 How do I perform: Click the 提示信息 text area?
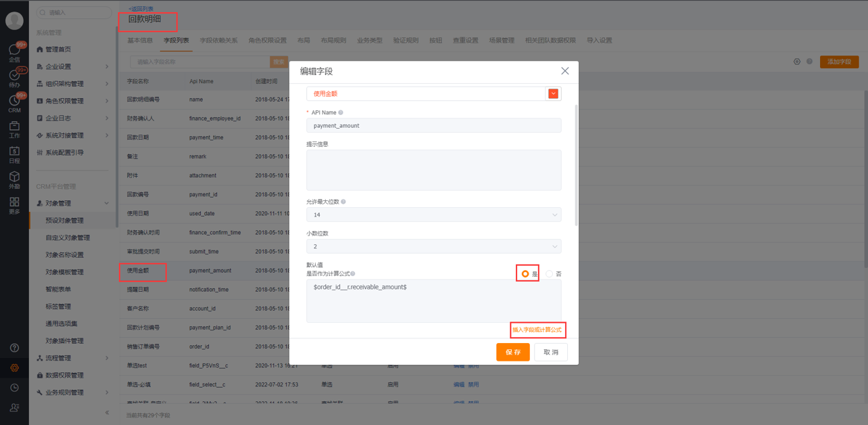[x=434, y=170]
